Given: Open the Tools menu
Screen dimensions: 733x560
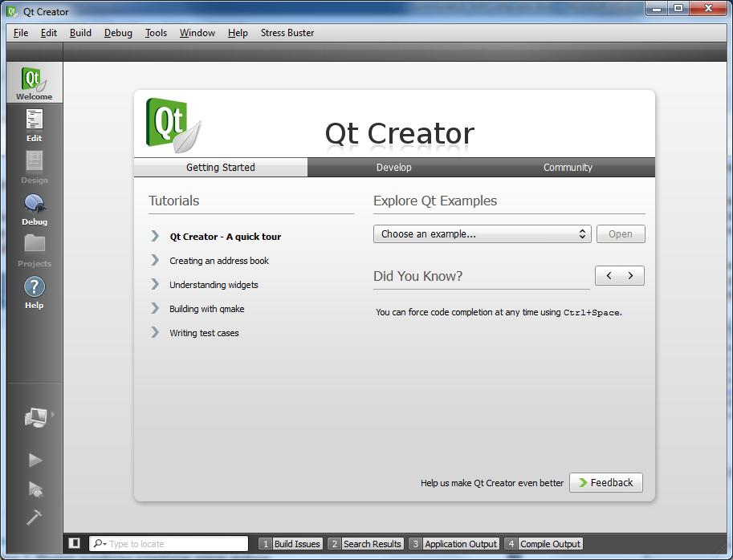Looking at the screenshot, I should point(156,33).
